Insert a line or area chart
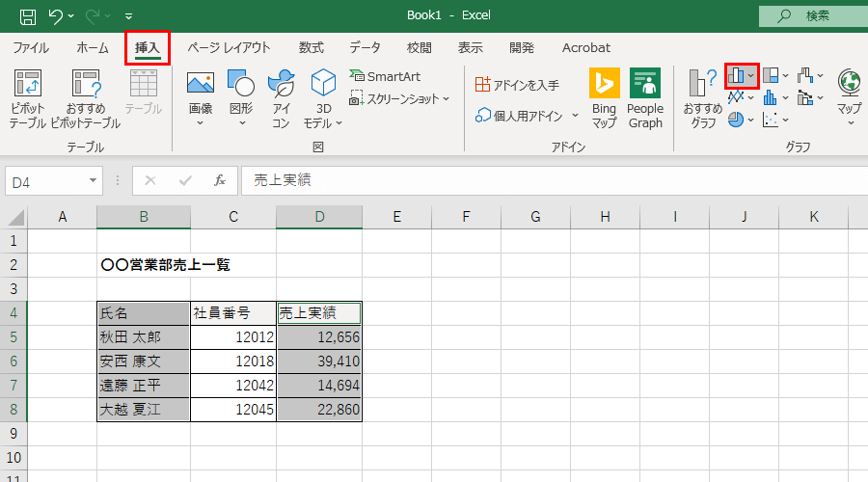Image resolution: width=868 pixels, height=482 pixels. (742, 98)
